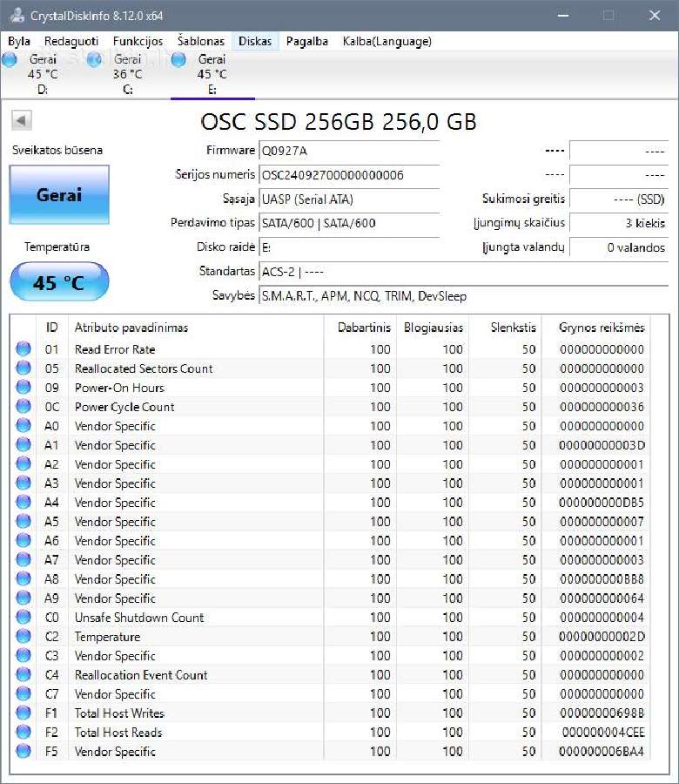Click the status icon of attribute C7 row
The image size is (679, 784).
[x=24, y=693]
